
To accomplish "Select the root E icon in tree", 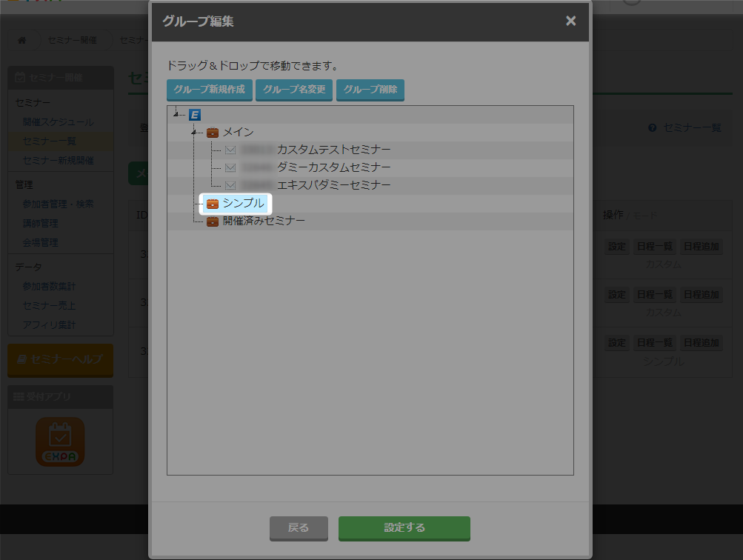I will [x=195, y=115].
